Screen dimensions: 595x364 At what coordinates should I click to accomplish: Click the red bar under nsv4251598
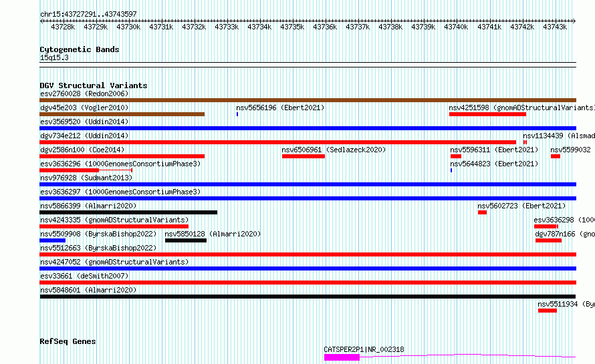pyautogui.click(x=487, y=114)
